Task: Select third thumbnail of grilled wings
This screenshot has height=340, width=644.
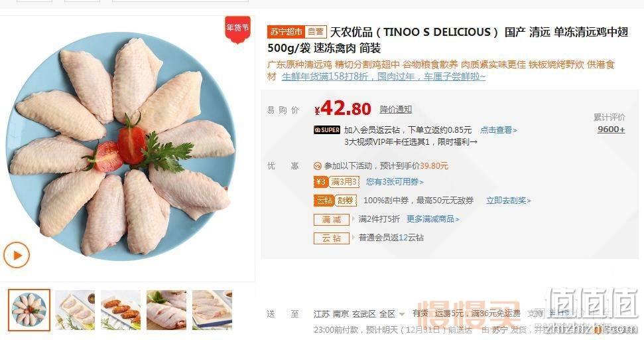Action: click(x=121, y=310)
